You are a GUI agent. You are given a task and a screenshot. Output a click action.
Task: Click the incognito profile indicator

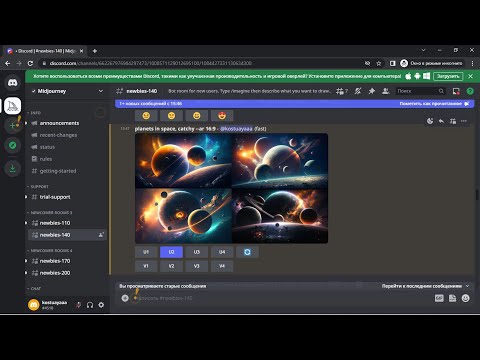click(x=432, y=63)
